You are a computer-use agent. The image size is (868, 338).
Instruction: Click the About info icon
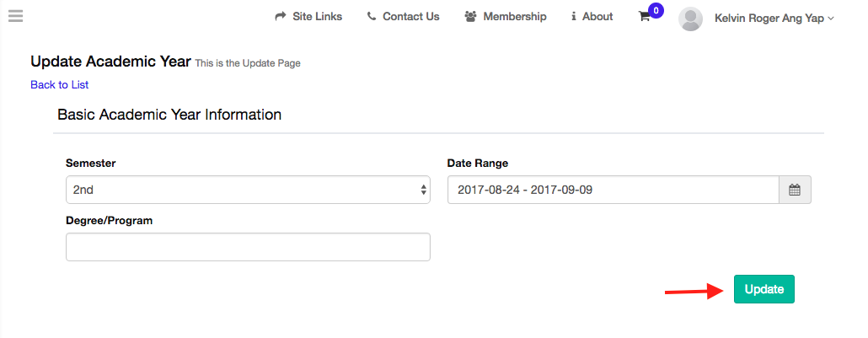click(x=574, y=17)
